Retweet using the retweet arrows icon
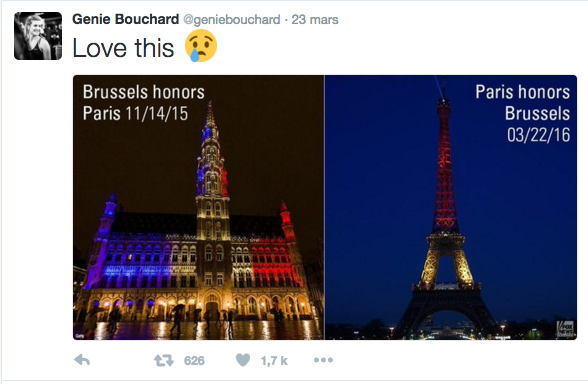This screenshot has width=588, height=384. pos(164,360)
